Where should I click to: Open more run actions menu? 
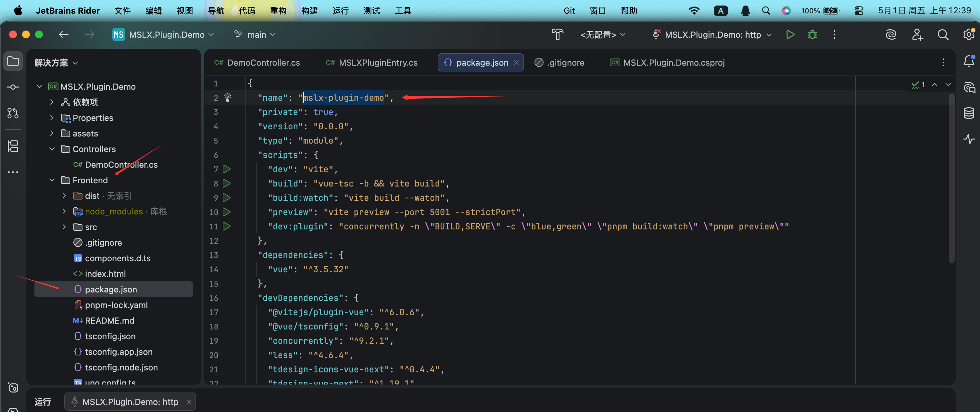pos(834,35)
